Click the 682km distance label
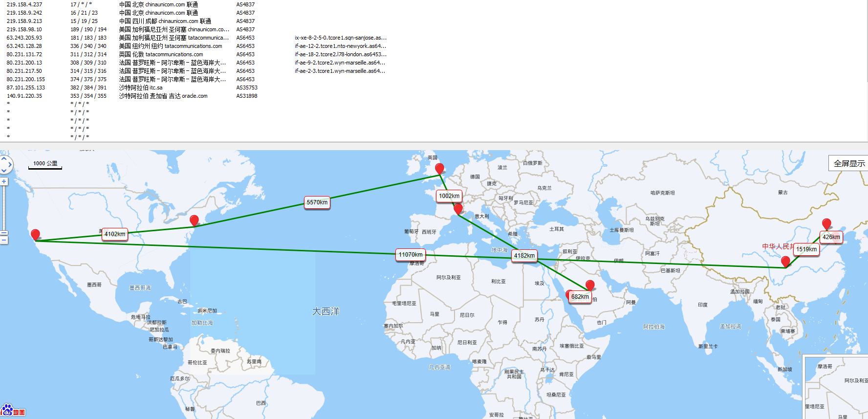Screen dimensions: 868x419 [580, 297]
